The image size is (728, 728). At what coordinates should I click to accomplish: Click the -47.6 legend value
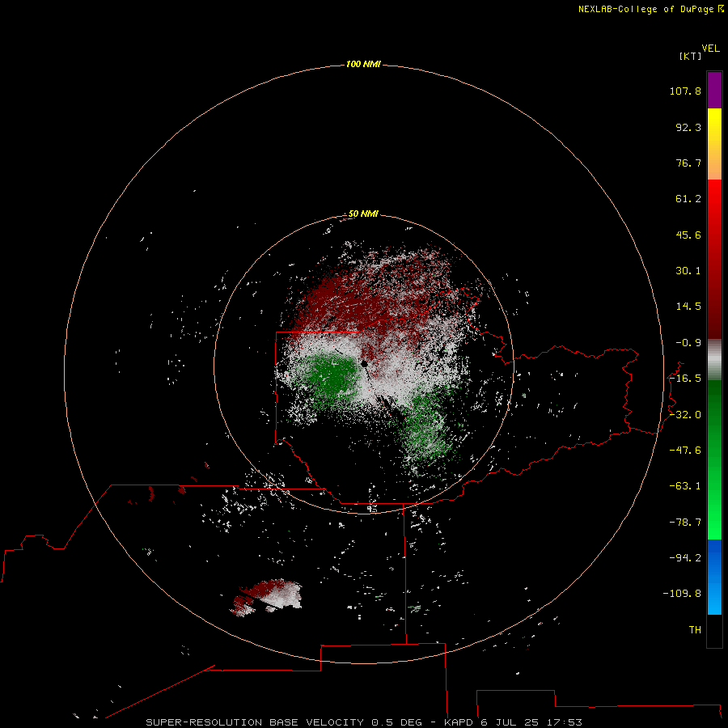click(x=685, y=451)
